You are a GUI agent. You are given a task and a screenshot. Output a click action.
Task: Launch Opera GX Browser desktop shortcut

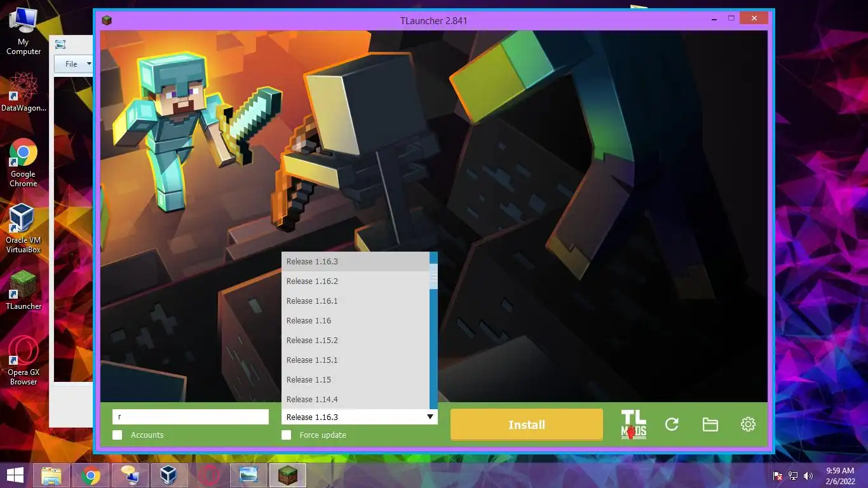pos(24,361)
